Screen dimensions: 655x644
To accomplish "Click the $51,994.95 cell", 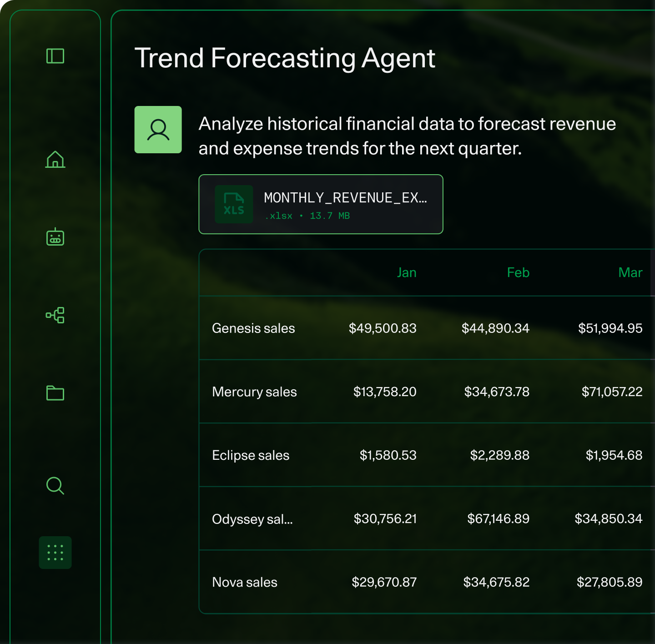I will click(x=610, y=328).
